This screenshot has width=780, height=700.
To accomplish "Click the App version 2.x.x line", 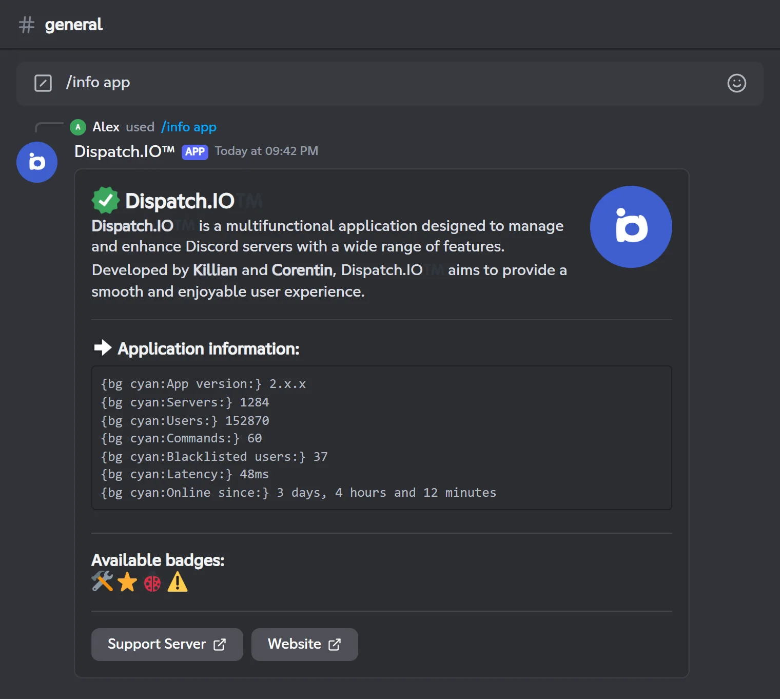I will (x=203, y=384).
